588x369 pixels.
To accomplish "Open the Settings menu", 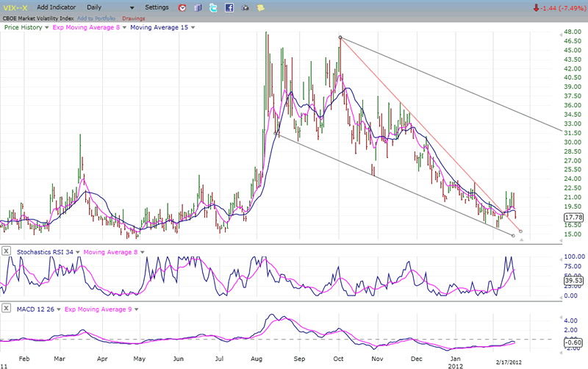I will (157, 7).
